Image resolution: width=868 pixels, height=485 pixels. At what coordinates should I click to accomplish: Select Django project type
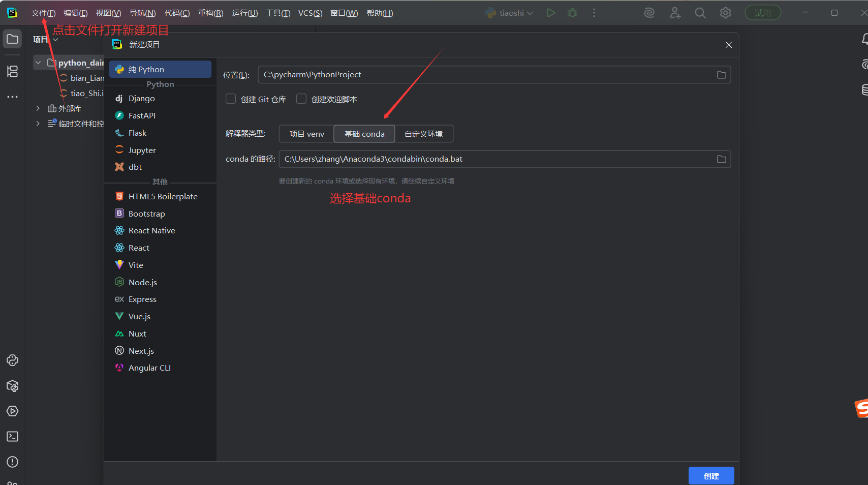[x=160, y=99]
